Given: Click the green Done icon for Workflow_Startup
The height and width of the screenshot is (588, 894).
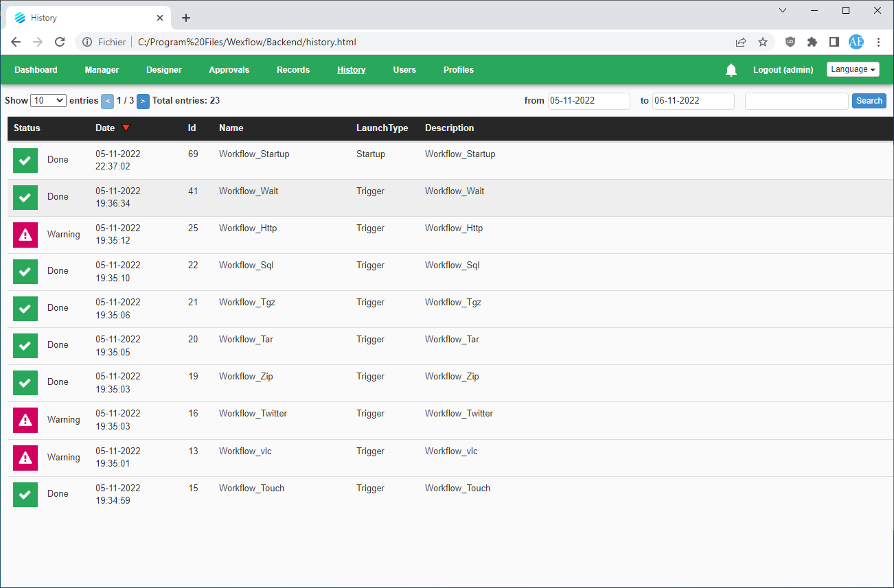Looking at the screenshot, I should (x=25, y=161).
